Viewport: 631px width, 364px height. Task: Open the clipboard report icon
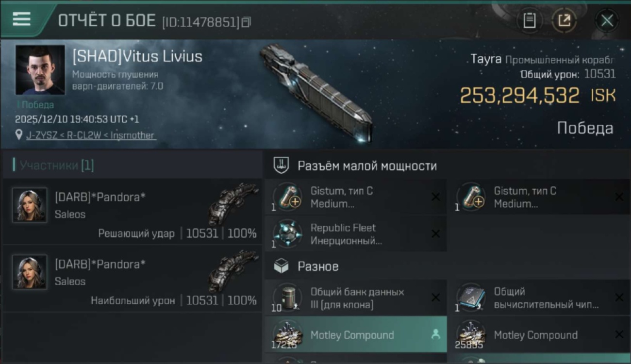529,20
